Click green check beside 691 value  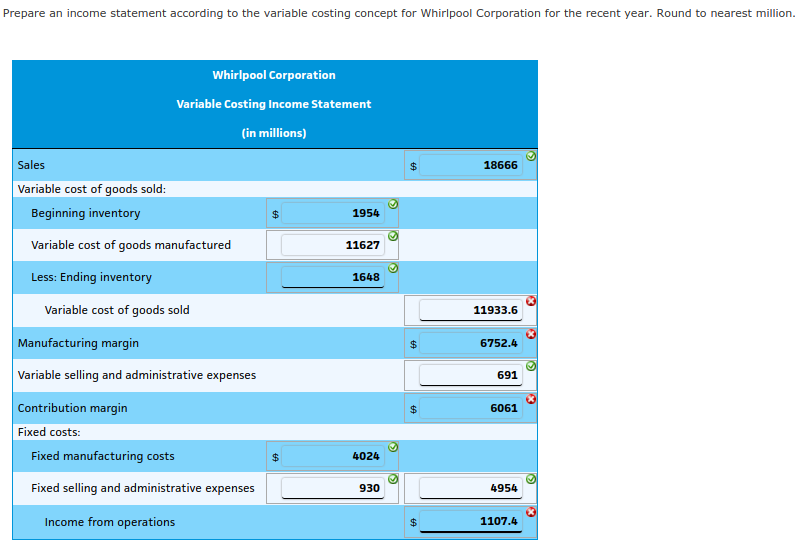(531, 366)
